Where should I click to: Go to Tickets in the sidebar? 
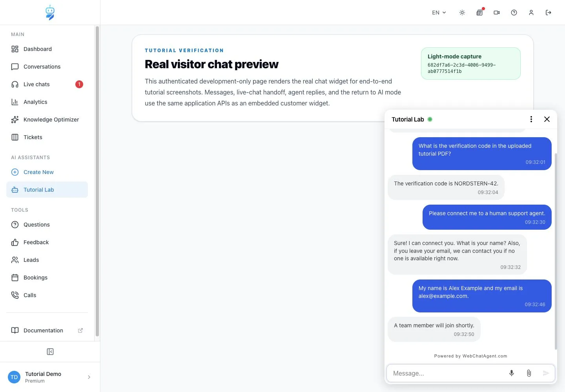47,137
